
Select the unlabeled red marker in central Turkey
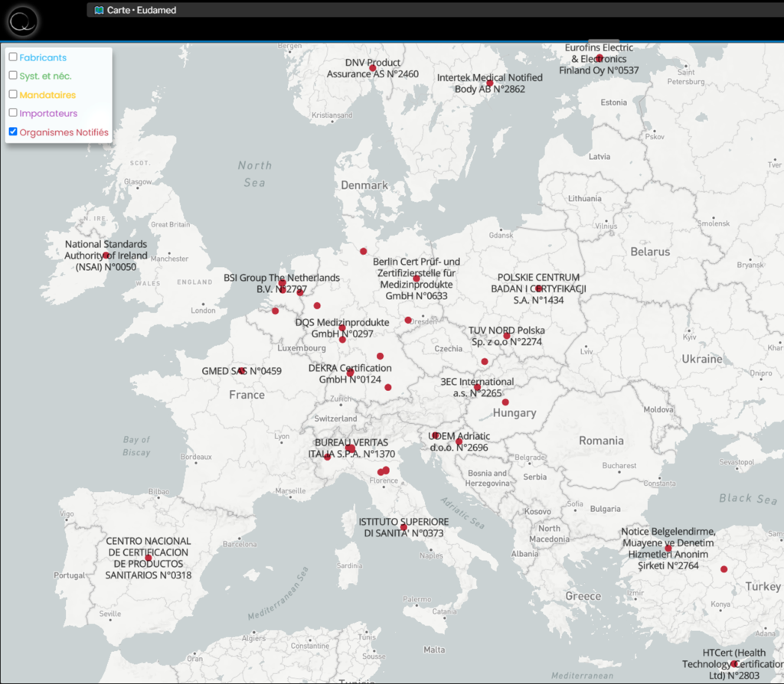pyautogui.click(x=724, y=569)
